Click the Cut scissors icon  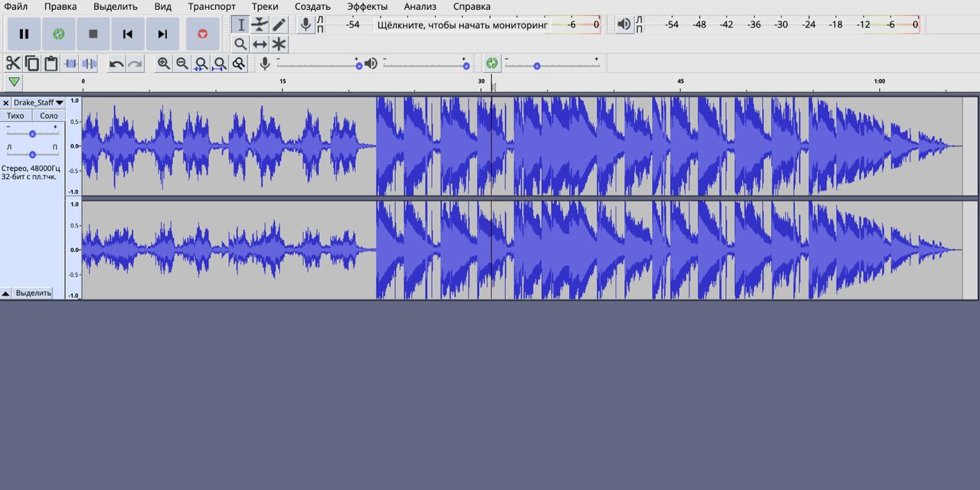pyautogui.click(x=13, y=64)
